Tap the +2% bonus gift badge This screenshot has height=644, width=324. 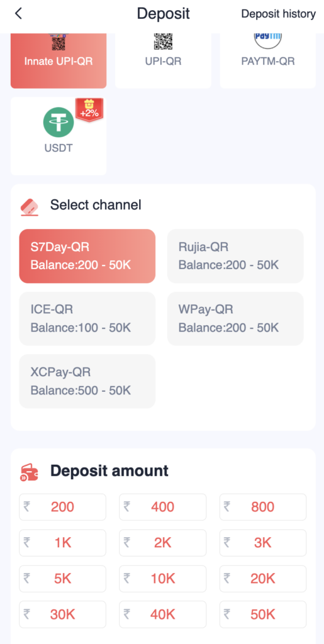point(89,109)
